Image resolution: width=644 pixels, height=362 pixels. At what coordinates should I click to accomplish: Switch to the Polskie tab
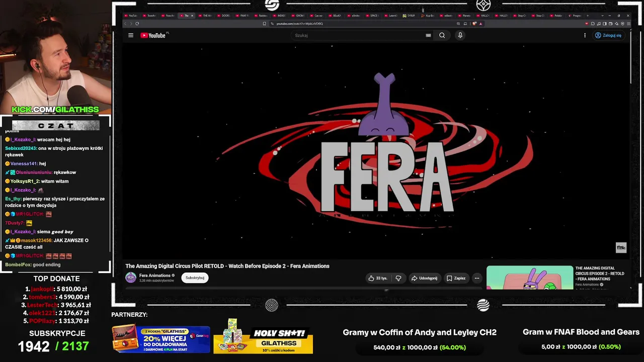coord(557,16)
